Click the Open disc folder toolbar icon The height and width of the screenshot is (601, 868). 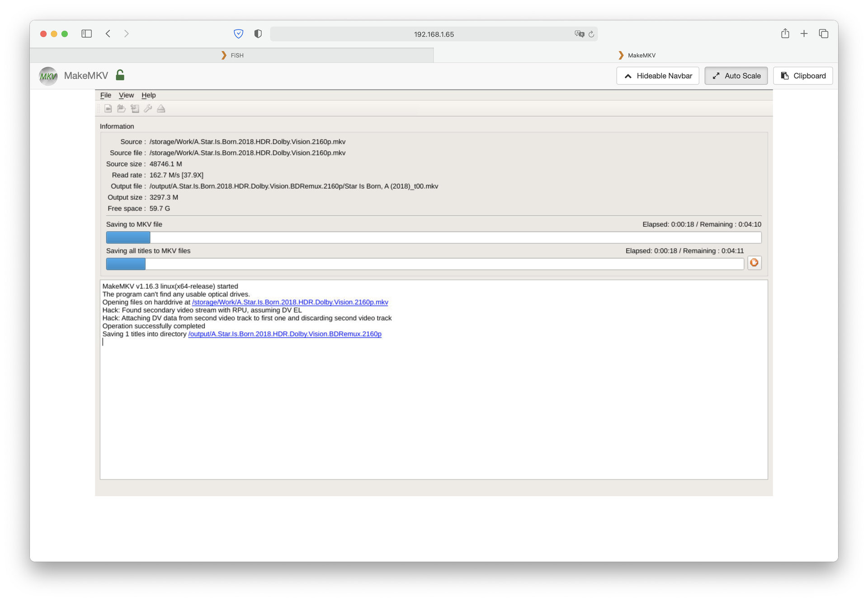(x=121, y=108)
